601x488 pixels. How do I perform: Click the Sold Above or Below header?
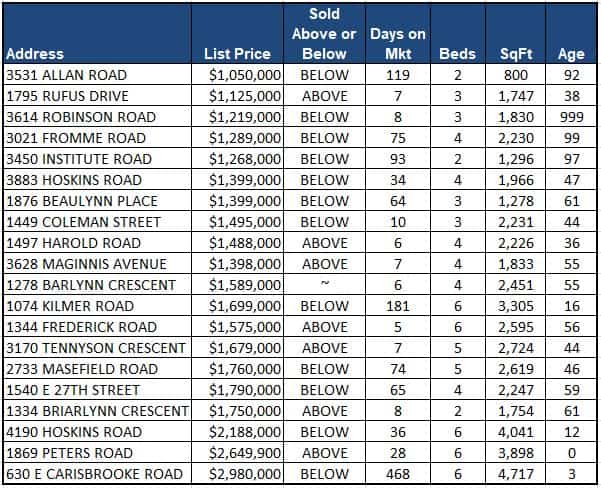click(x=325, y=34)
